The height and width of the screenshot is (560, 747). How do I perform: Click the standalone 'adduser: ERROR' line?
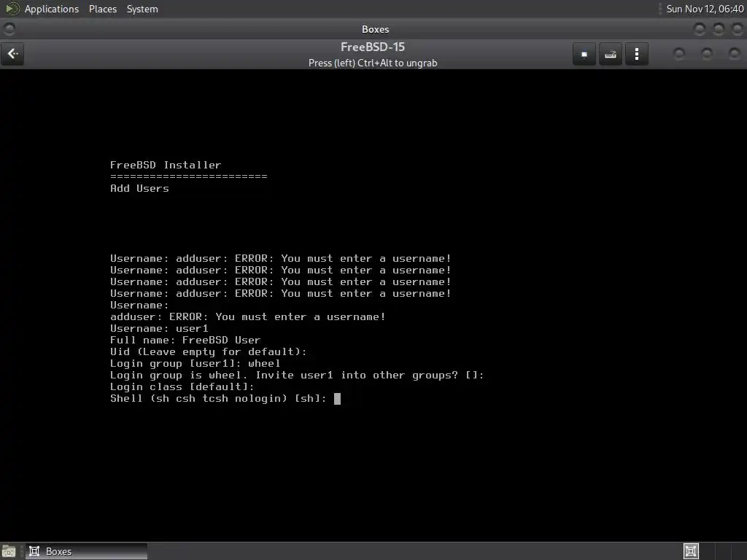point(248,317)
